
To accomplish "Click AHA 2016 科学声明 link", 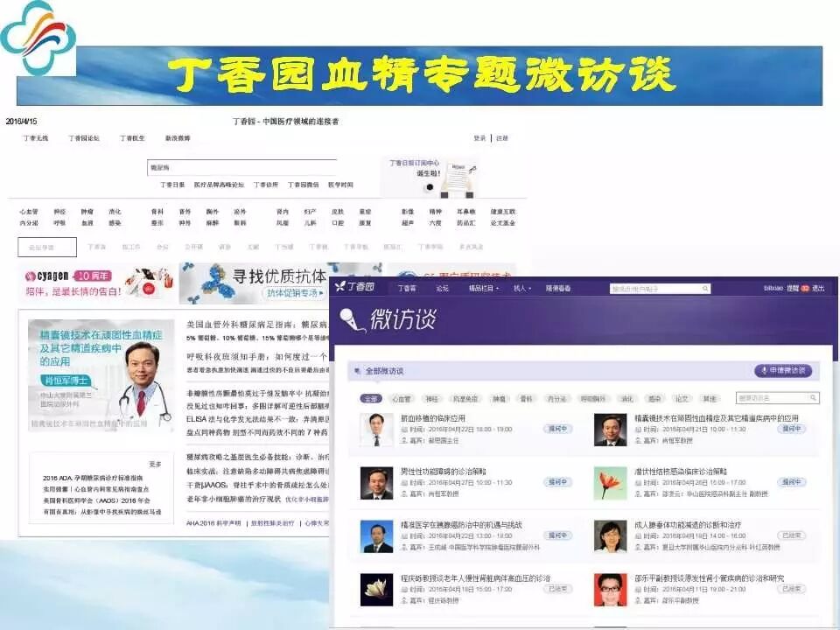I will (x=213, y=523).
